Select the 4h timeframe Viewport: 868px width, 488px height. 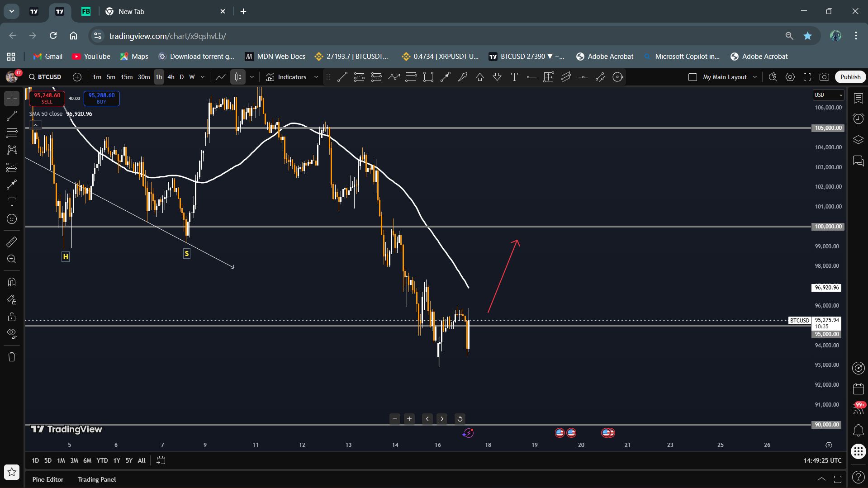(x=171, y=77)
